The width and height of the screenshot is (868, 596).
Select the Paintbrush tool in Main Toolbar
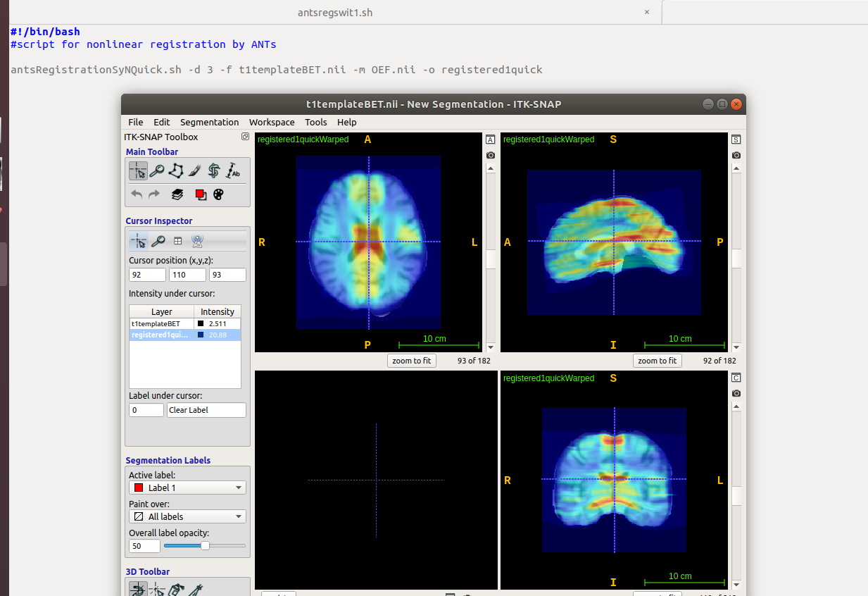pos(194,170)
